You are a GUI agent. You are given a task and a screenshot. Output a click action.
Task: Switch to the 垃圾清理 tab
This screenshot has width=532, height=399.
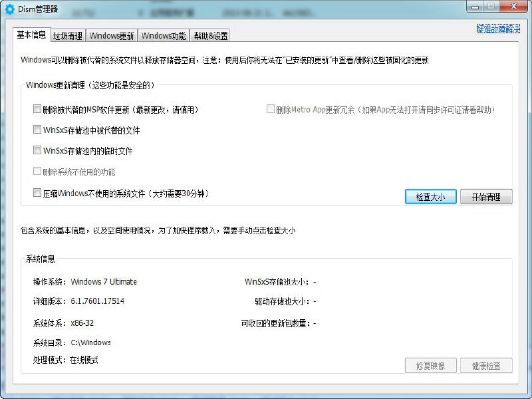[x=66, y=35]
